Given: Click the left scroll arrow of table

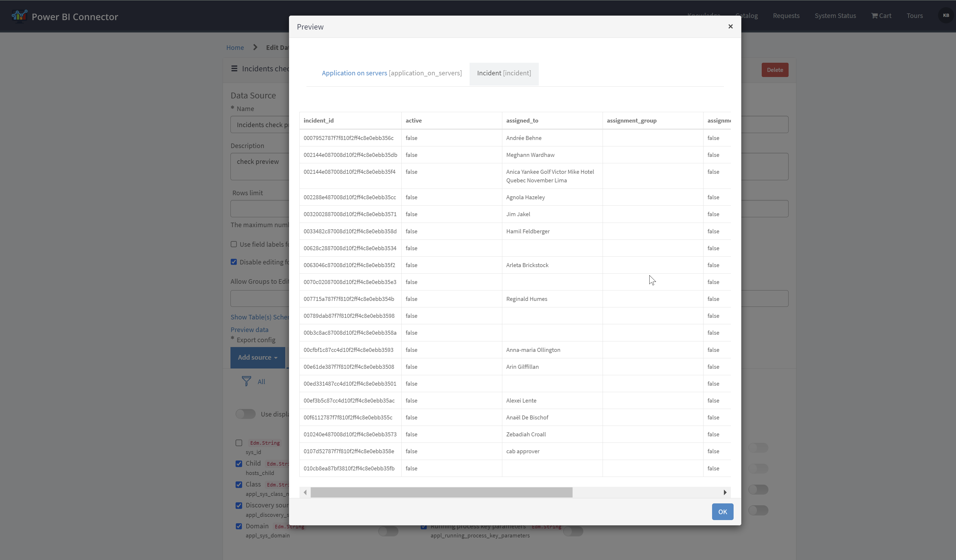Looking at the screenshot, I should tap(305, 492).
